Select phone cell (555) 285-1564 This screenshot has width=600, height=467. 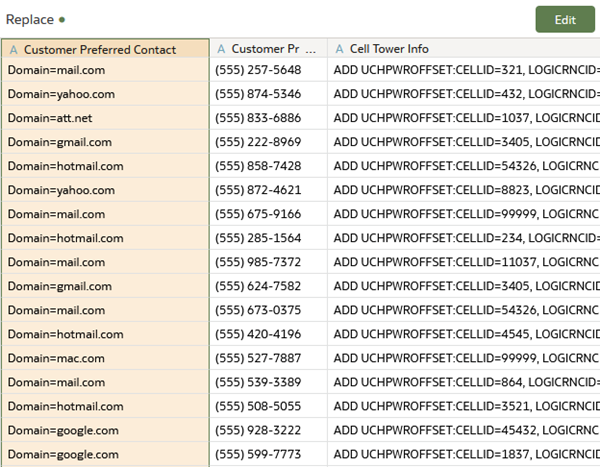(x=269, y=238)
